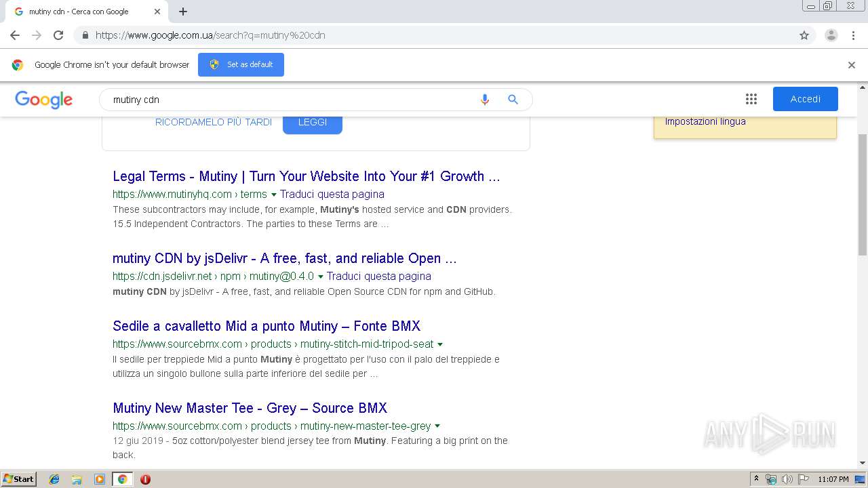Viewport: 868px width, 488px height.
Task: Click the Accedi sign-in button
Action: (x=806, y=99)
